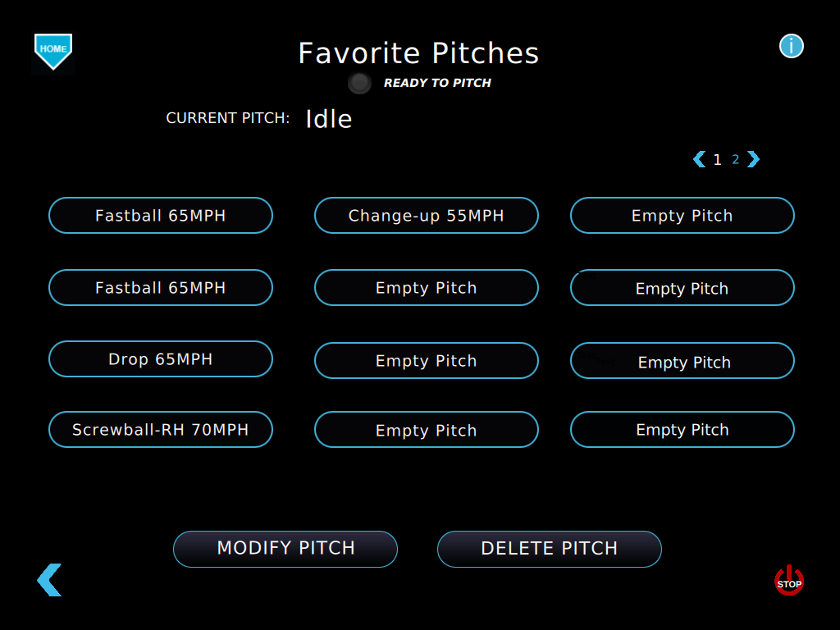Select the Change-up 55MPH pitch

click(426, 216)
